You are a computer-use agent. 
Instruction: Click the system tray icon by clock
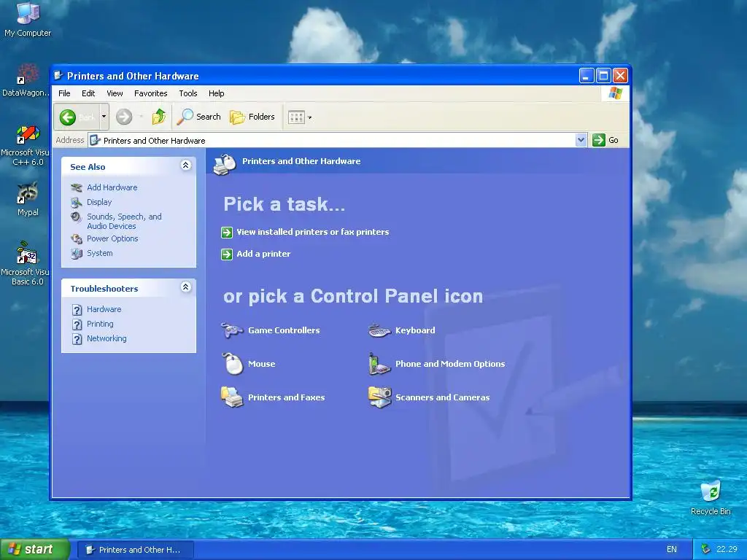pyautogui.click(x=705, y=550)
